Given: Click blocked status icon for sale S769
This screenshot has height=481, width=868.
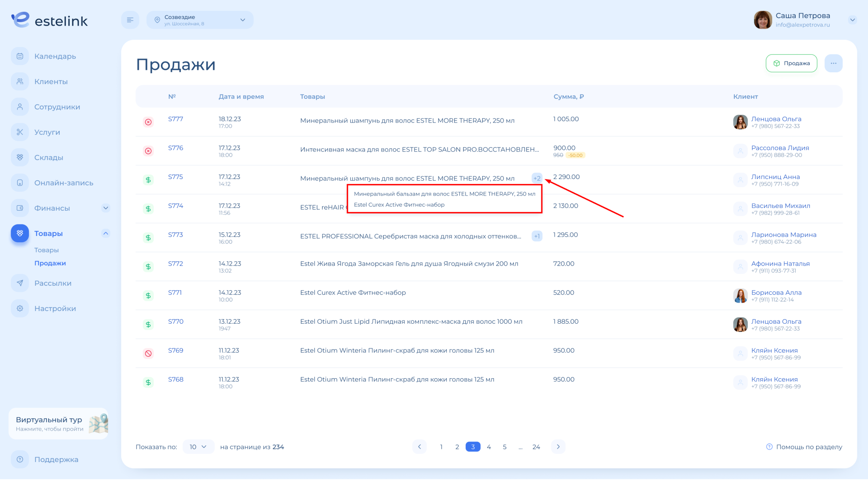Looking at the screenshot, I should tap(148, 353).
